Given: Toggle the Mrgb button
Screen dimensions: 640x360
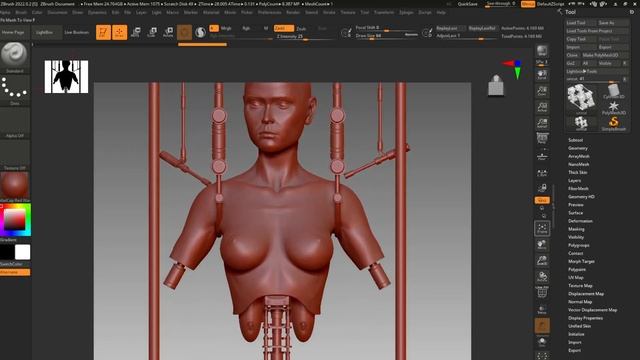Looking at the screenshot, I should pyautogui.click(x=226, y=28).
